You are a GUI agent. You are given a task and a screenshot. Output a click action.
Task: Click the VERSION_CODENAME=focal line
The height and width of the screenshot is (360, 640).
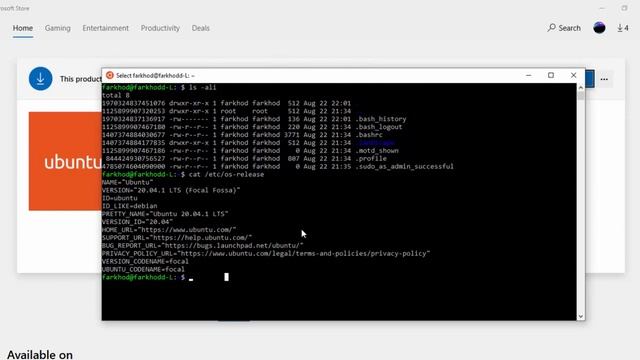[x=145, y=261]
